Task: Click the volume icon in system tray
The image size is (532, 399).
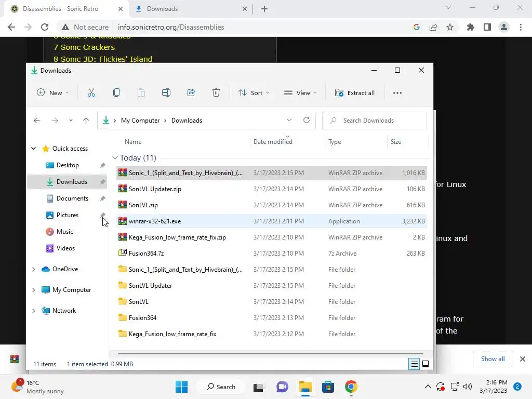Action: [468, 387]
